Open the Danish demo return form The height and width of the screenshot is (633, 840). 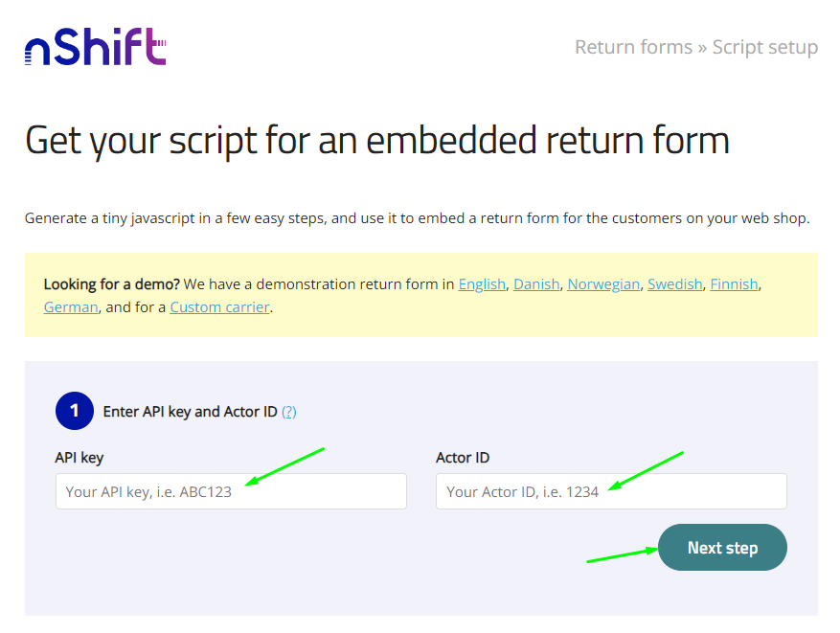point(536,283)
